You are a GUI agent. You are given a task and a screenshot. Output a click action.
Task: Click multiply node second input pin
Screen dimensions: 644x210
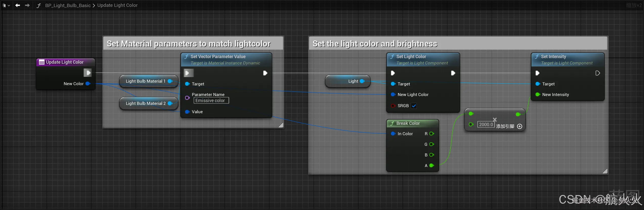[471, 124]
